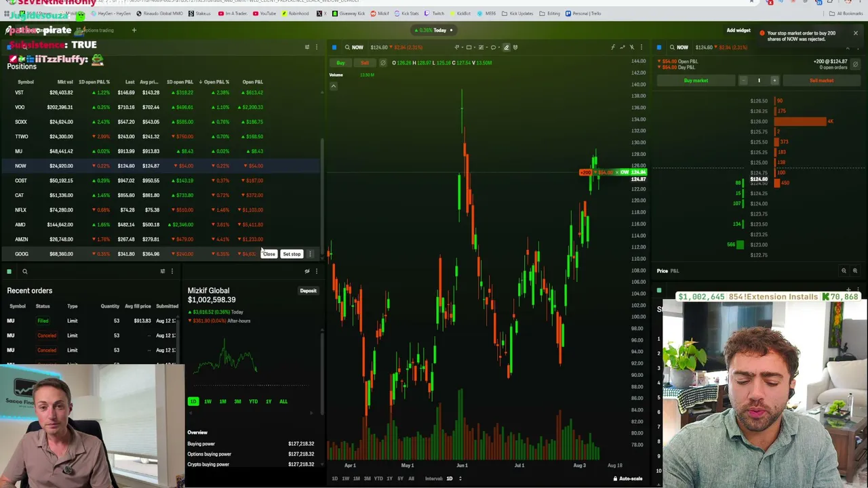Click blue link-color square in ladder widget
Image resolution: width=868 pixels, height=488 pixels.
click(x=659, y=47)
